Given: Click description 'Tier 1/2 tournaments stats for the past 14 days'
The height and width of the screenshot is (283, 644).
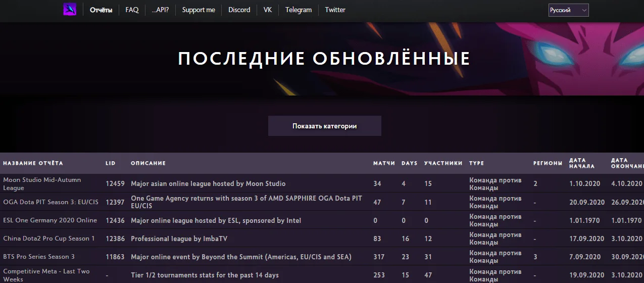Looking at the screenshot, I should point(205,274).
